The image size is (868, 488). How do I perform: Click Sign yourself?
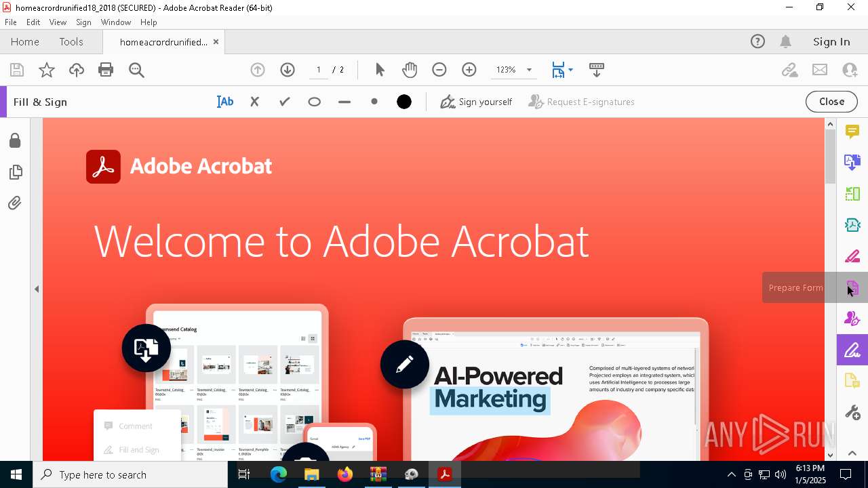[476, 102]
